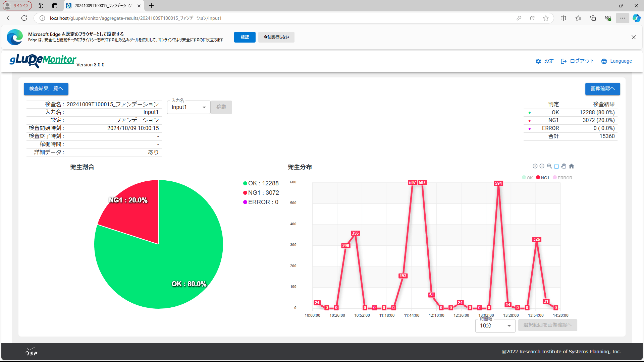Toggle the NG1 series in chart legend
The image size is (644, 362).
tap(542, 178)
